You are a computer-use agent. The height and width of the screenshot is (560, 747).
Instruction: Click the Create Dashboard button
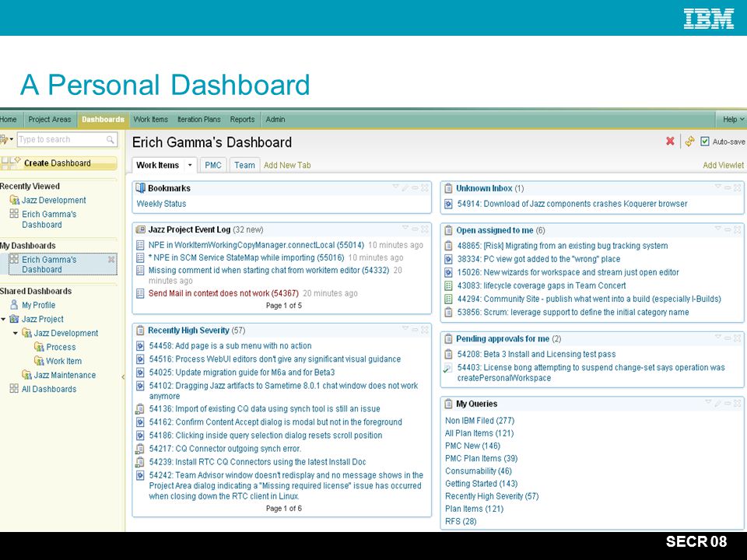click(x=58, y=163)
